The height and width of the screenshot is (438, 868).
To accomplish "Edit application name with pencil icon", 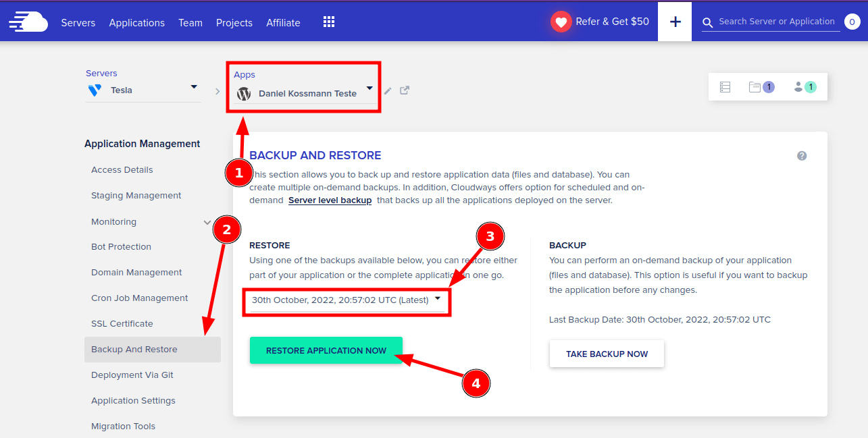I will click(x=388, y=91).
